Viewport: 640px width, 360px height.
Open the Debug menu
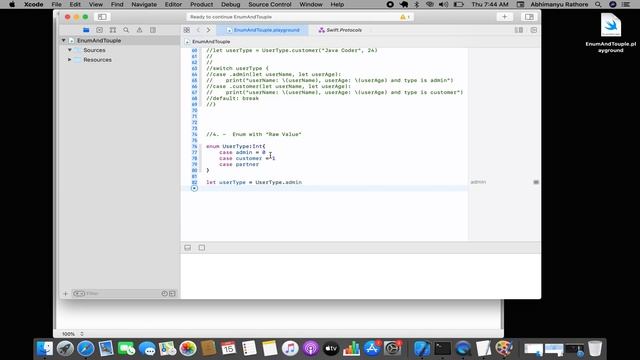pos(231,4)
